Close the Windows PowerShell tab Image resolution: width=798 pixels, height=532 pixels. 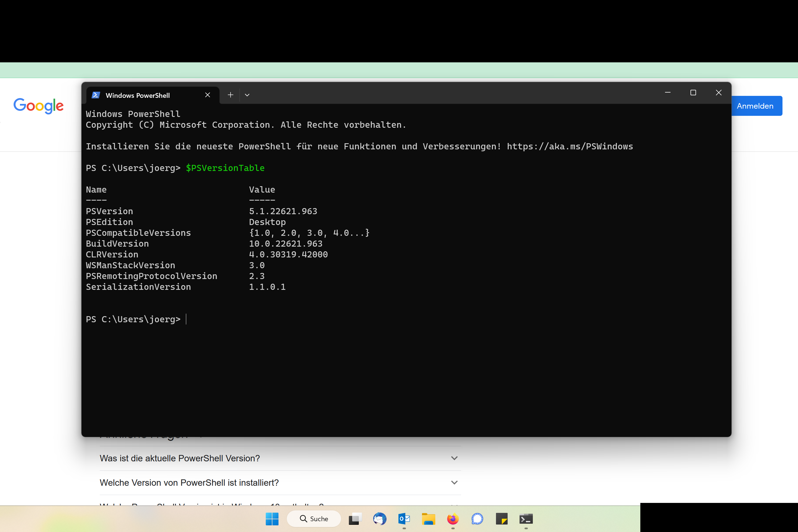(208, 95)
